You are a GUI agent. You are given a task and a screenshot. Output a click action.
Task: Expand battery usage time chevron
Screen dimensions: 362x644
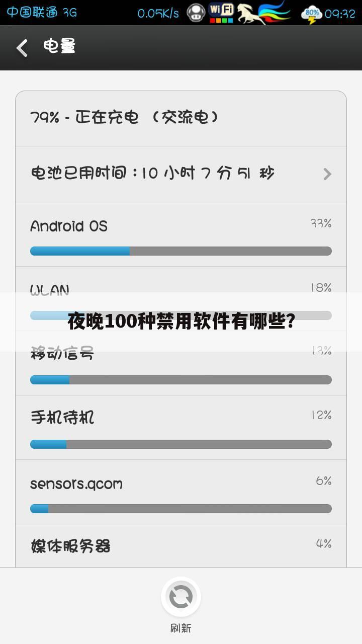coord(327,174)
